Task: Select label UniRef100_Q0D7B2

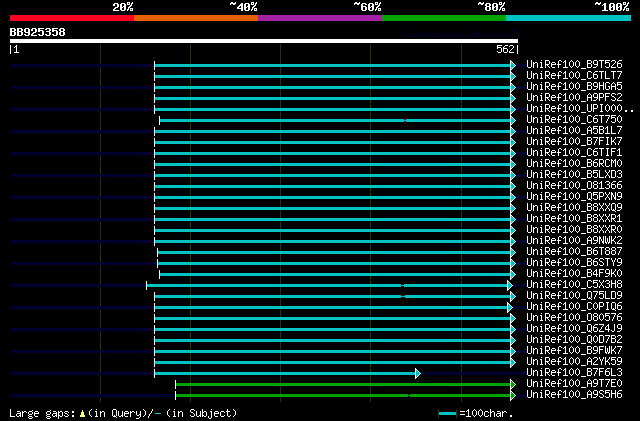Action: click(x=574, y=340)
